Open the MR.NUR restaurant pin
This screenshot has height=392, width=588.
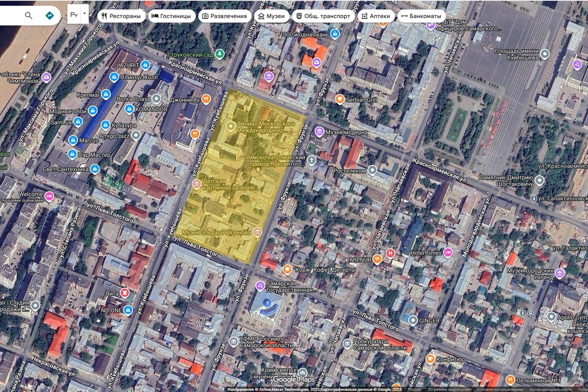(377, 259)
